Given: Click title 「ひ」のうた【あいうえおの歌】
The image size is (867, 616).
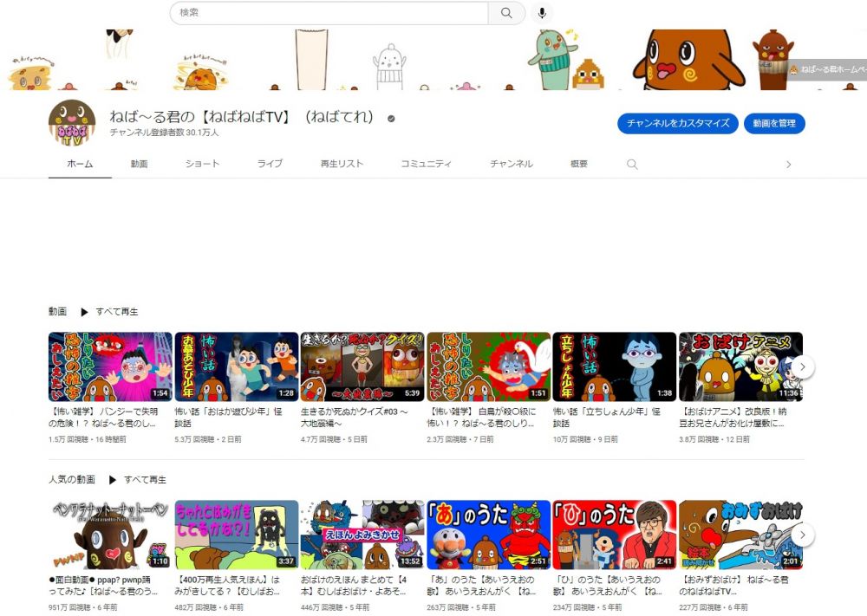Looking at the screenshot, I should (x=607, y=585).
